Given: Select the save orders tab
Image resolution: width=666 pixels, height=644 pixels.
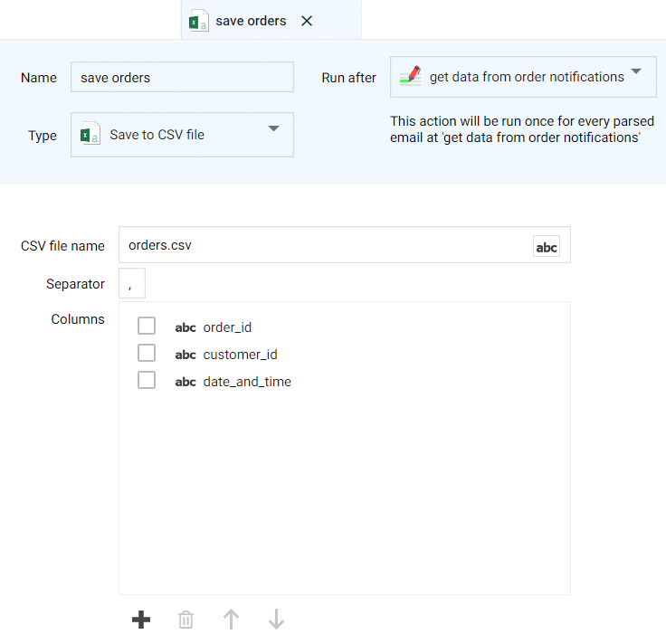Looking at the screenshot, I should click(271, 21).
